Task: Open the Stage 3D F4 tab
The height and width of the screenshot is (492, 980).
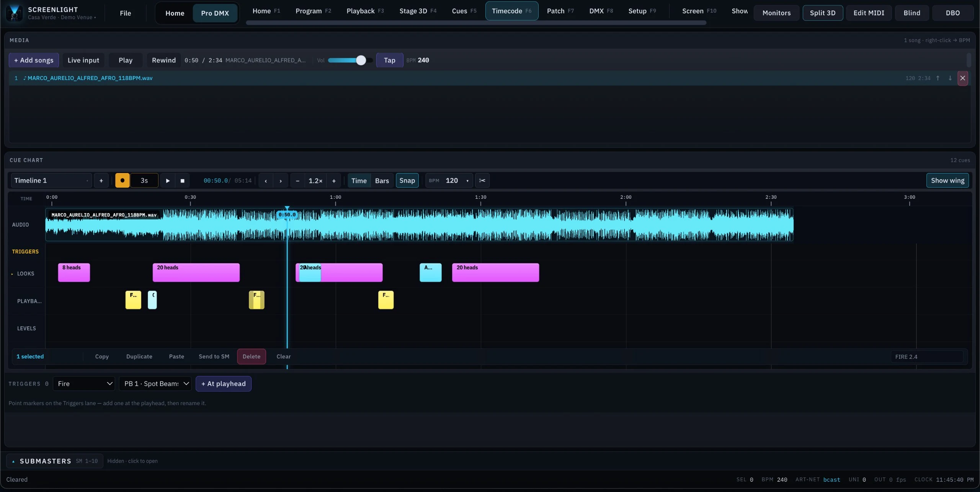Action: (418, 11)
